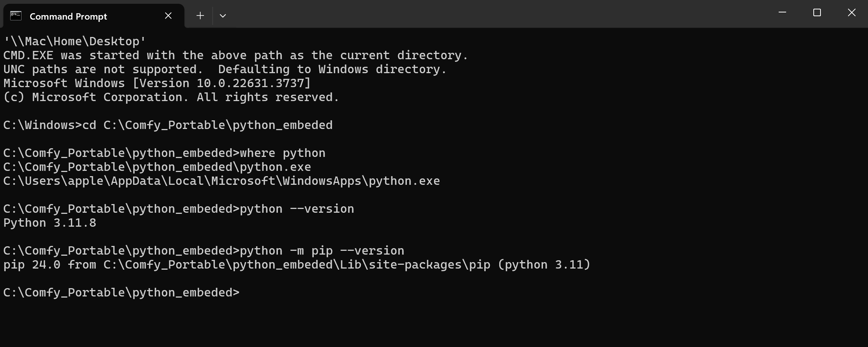Open a new tab with plus icon
Screen dimensions: 868x347
click(200, 16)
